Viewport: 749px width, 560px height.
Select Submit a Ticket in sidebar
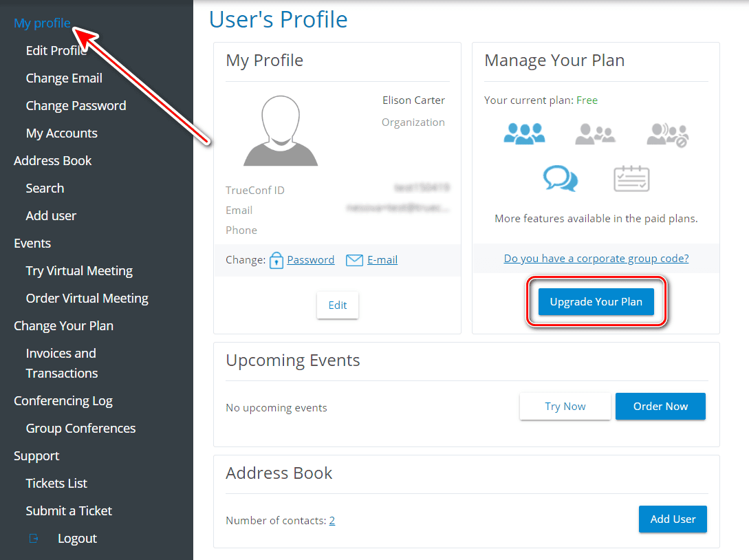pyautogui.click(x=69, y=510)
